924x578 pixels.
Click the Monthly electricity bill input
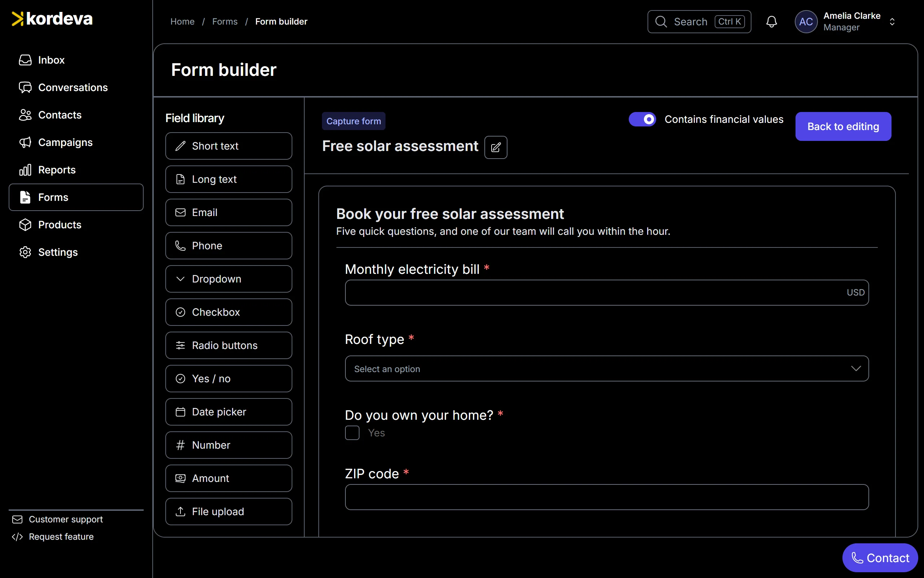(607, 293)
